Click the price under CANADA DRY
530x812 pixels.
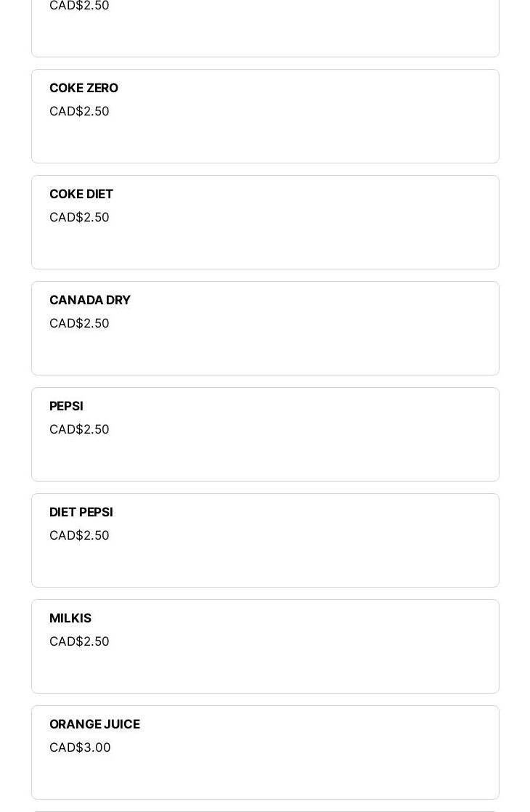pyautogui.click(x=79, y=323)
